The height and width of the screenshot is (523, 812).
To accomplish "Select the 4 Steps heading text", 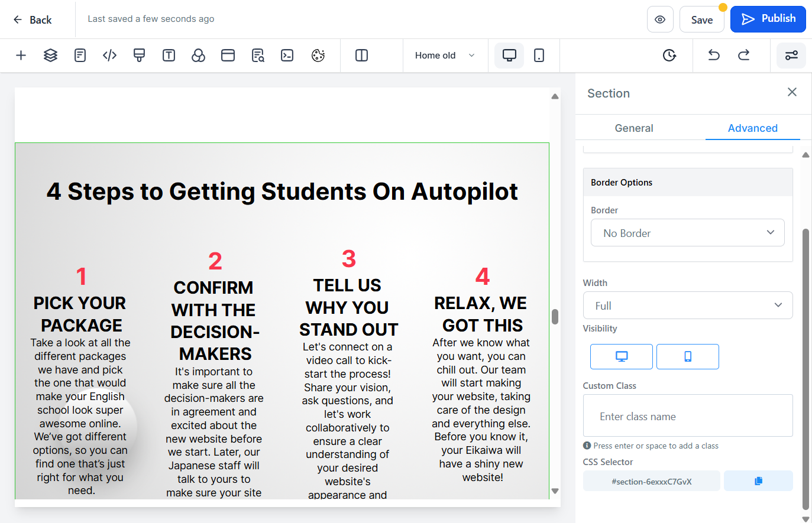I will pos(282,191).
